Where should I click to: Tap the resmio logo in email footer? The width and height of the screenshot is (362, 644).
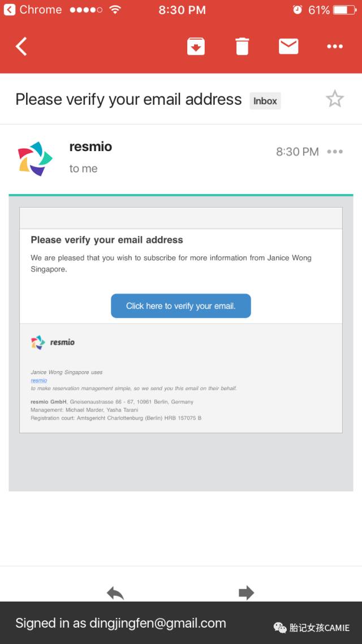(53, 342)
